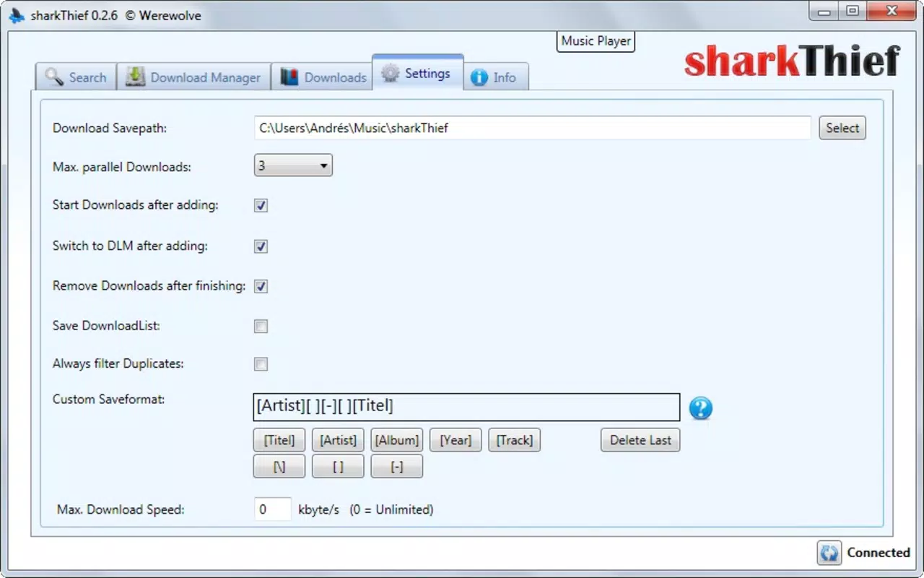
Task: Click the 'Download Savepath:' label
Action: coord(110,129)
